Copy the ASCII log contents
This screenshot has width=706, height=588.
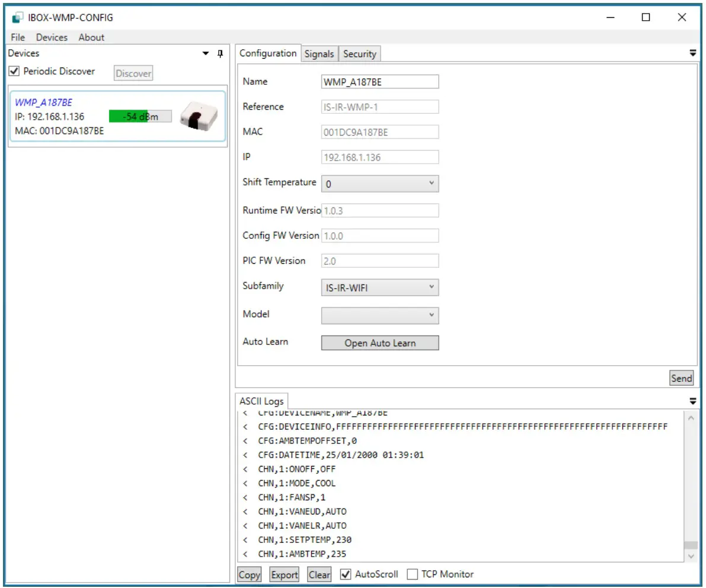(249, 574)
